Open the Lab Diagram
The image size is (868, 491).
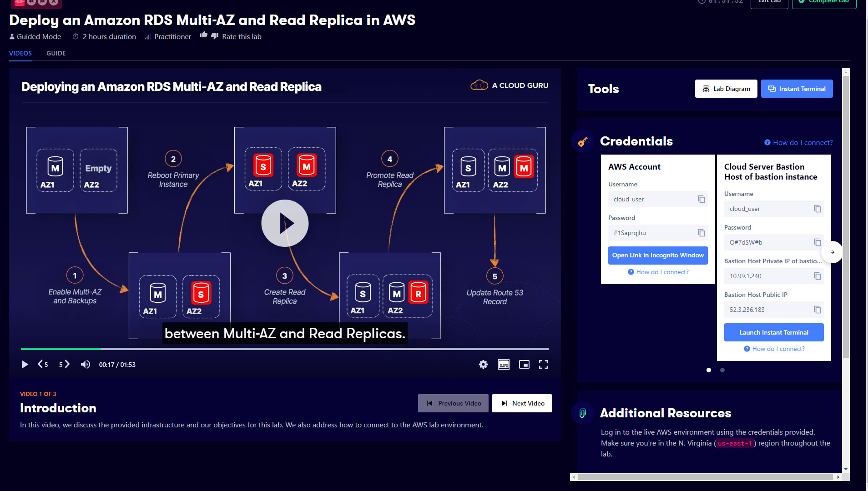tap(726, 89)
